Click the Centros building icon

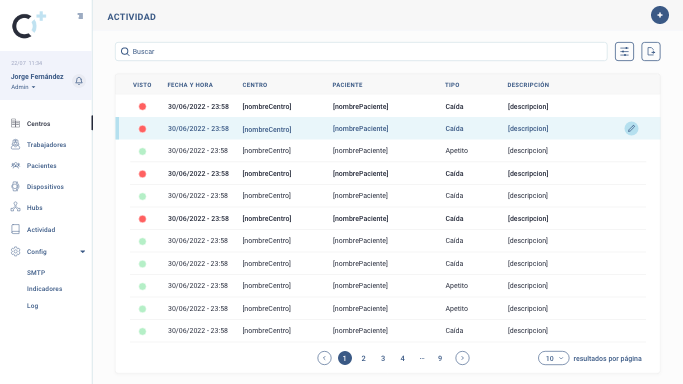(x=15, y=123)
